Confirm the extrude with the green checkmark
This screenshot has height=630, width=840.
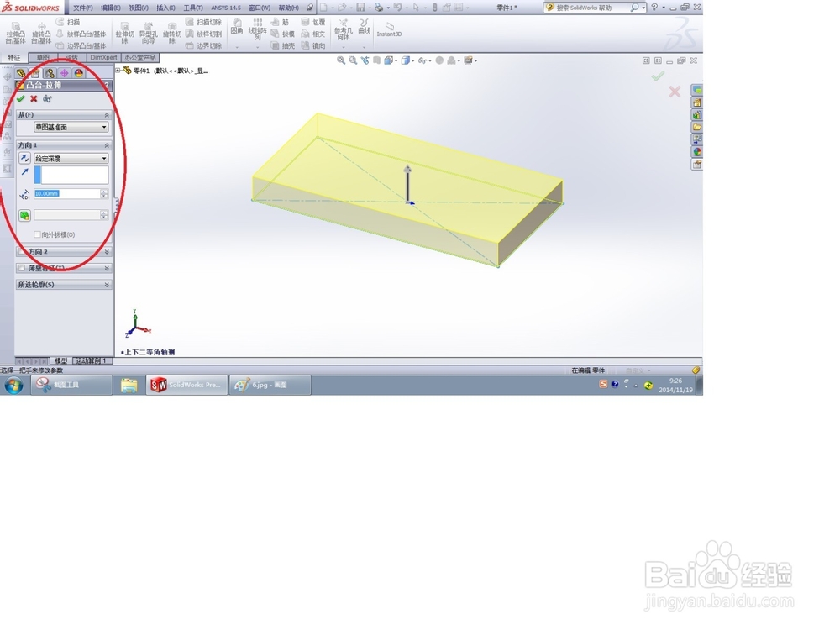[19, 99]
